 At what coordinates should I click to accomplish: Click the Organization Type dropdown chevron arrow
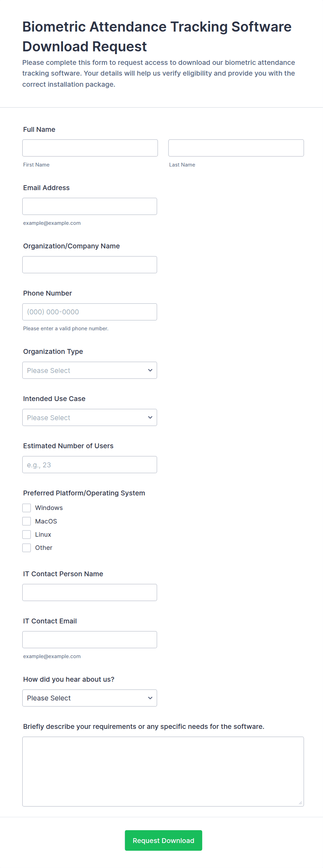point(150,370)
